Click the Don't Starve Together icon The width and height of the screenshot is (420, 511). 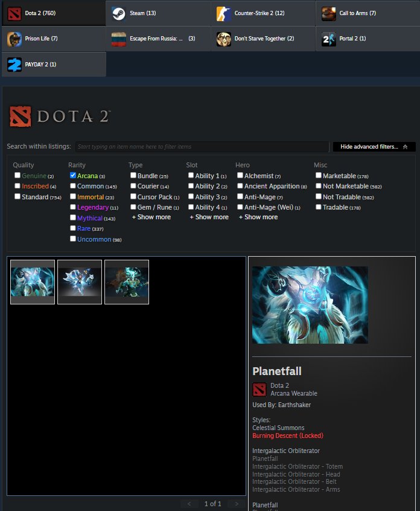(x=224, y=39)
